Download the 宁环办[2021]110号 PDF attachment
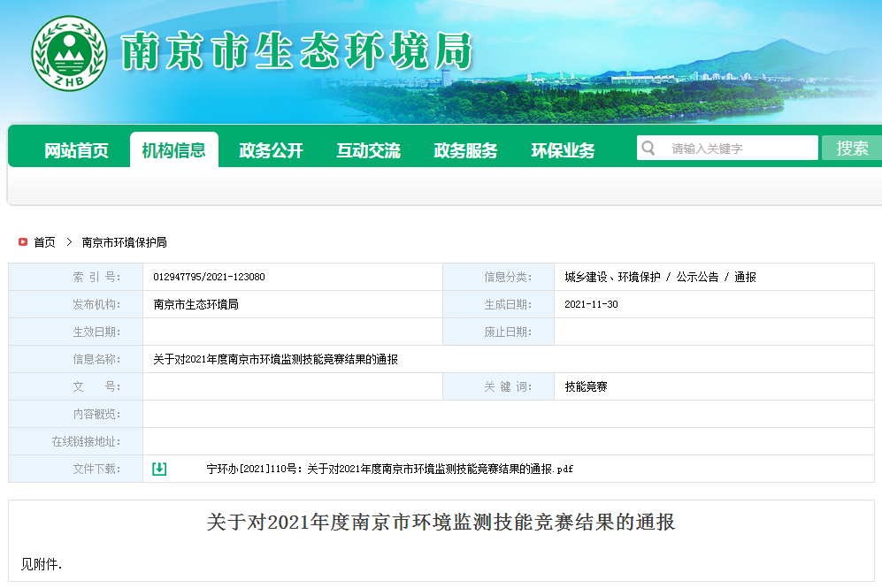882x588 pixels. 389,469
